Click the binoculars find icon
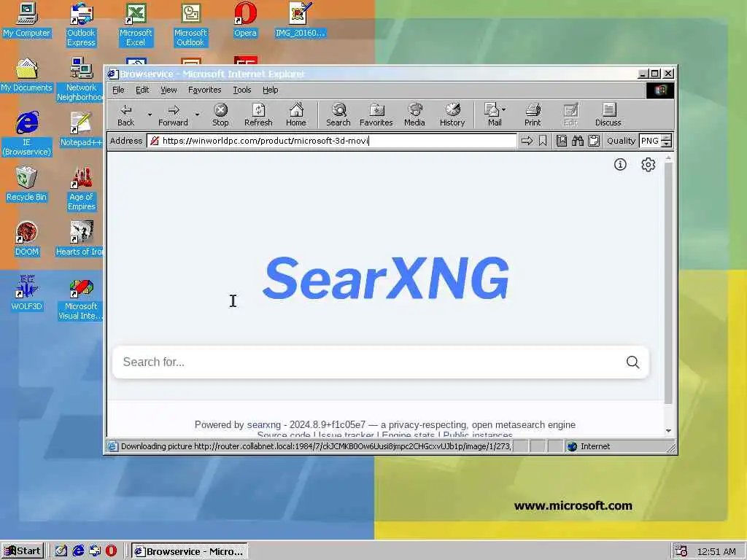Screen dimensions: 747x560 578,141
